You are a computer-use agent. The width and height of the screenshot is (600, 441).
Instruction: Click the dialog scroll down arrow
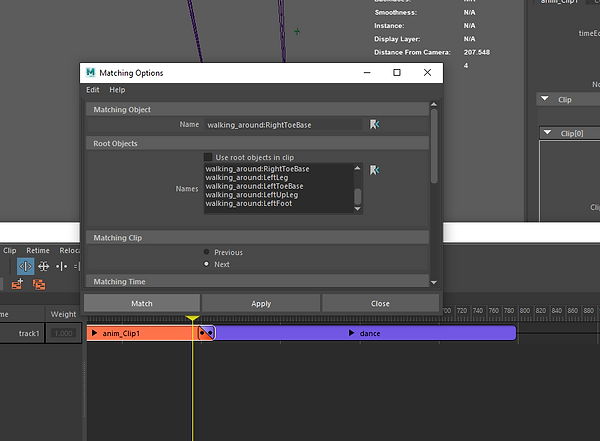click(x=434, y=283)
